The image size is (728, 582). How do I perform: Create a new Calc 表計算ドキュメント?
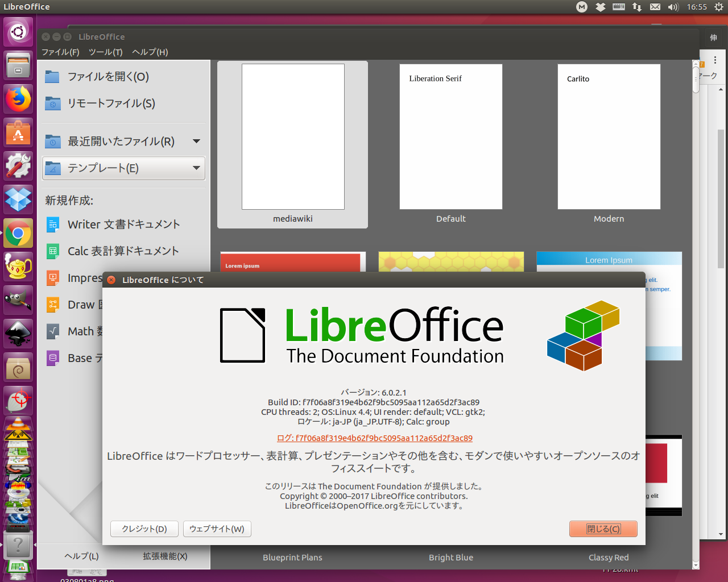(123, 251)
